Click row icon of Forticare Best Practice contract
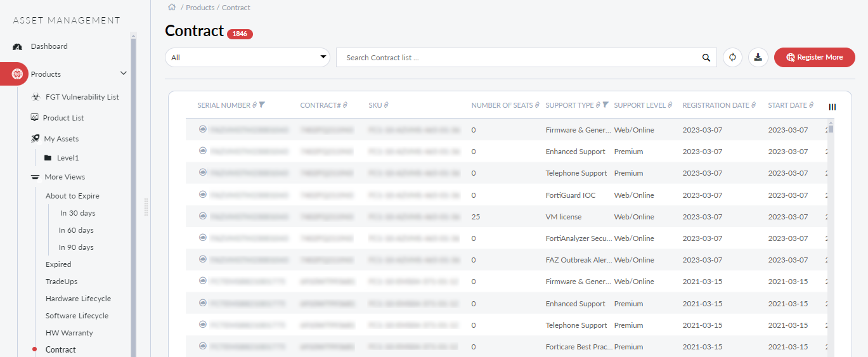This screenshot has width=868, height=357. 203,346
